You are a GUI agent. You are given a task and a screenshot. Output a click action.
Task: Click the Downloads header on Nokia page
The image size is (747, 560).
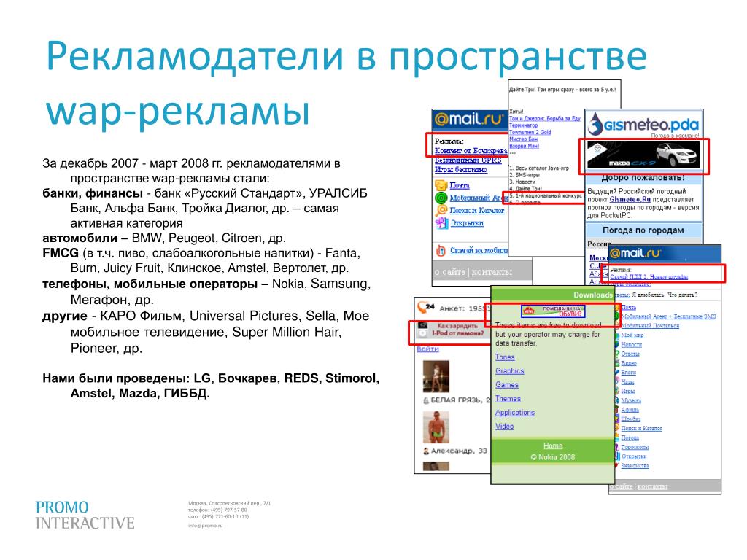coord(592,295)
